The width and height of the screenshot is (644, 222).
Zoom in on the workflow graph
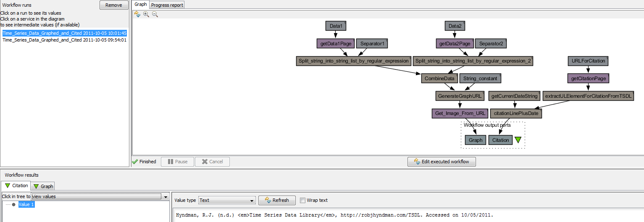coord(146,14)
